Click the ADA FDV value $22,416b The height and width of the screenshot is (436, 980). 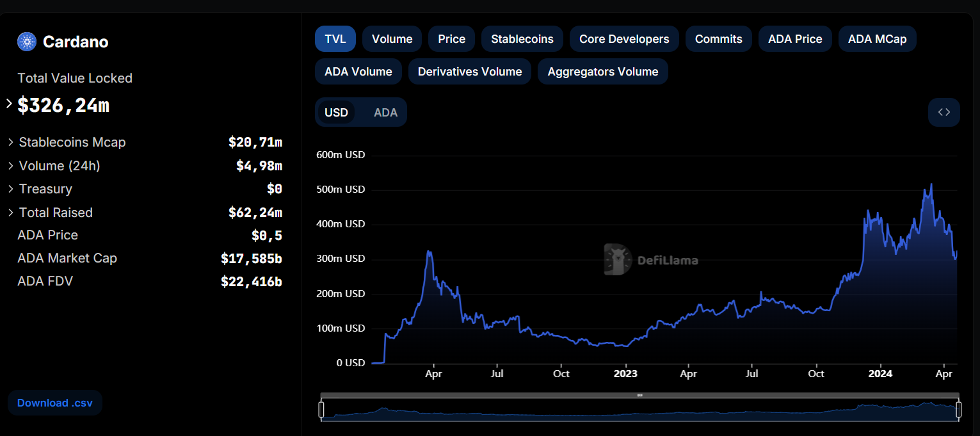[252, 282]
